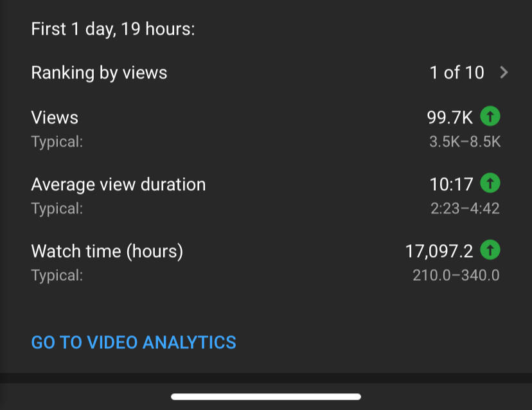Tap the 17,097.2 watch time value
This screenshot has width=532, height=410.
click(439, 251)
